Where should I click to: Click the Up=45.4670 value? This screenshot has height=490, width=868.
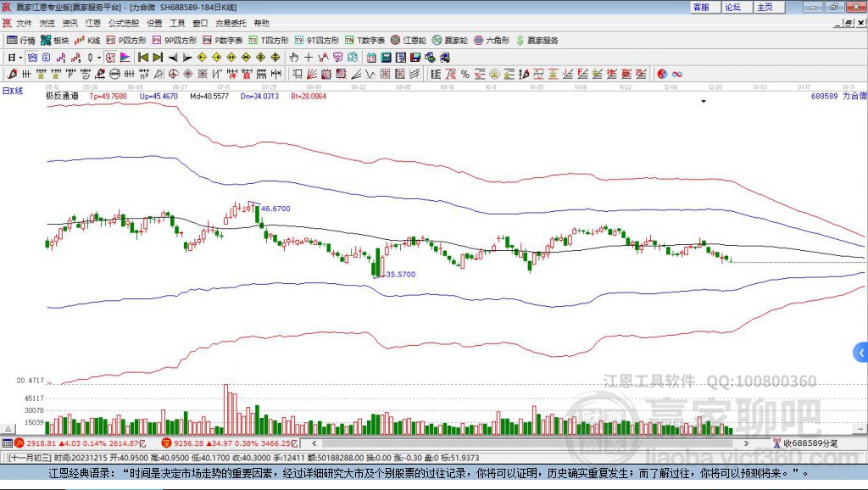tap(159, 96)
